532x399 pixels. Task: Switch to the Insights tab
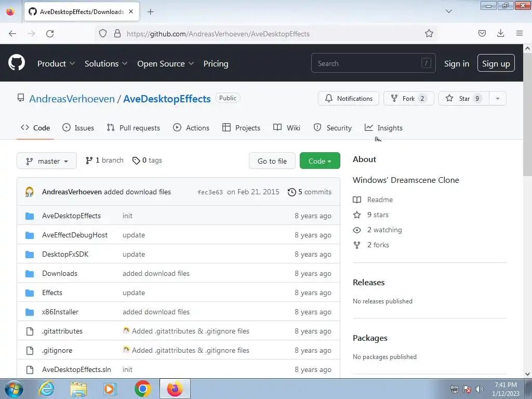pos(383,128)
